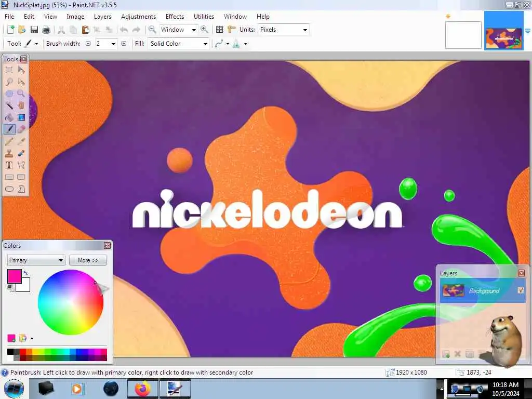532x399 pixels.
Task: Select the Move Selection tool
Action: [21, 82]
